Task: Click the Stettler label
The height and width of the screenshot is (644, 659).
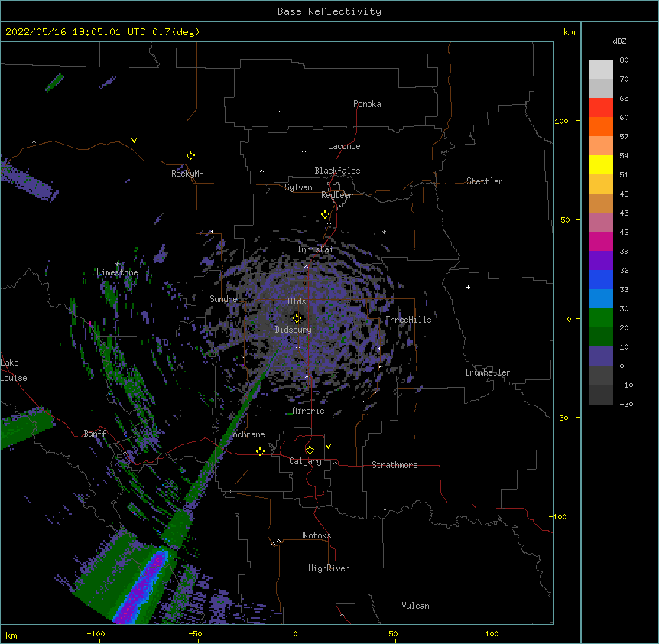Action: (x=485, y=181)
